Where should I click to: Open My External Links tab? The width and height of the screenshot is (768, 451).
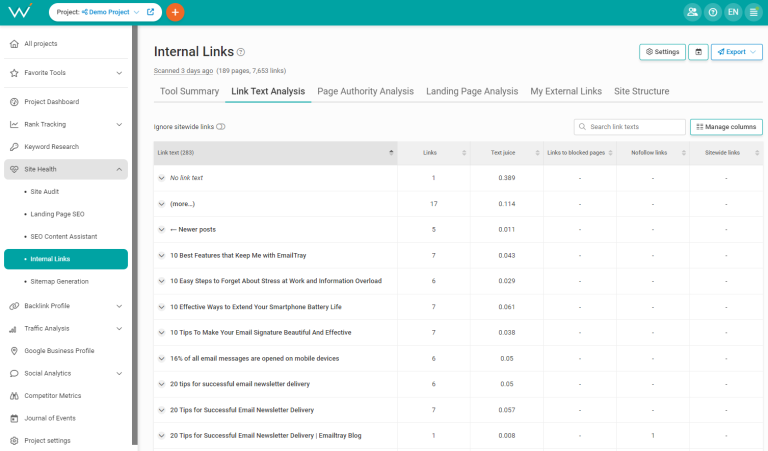click(x=566, y=92)
